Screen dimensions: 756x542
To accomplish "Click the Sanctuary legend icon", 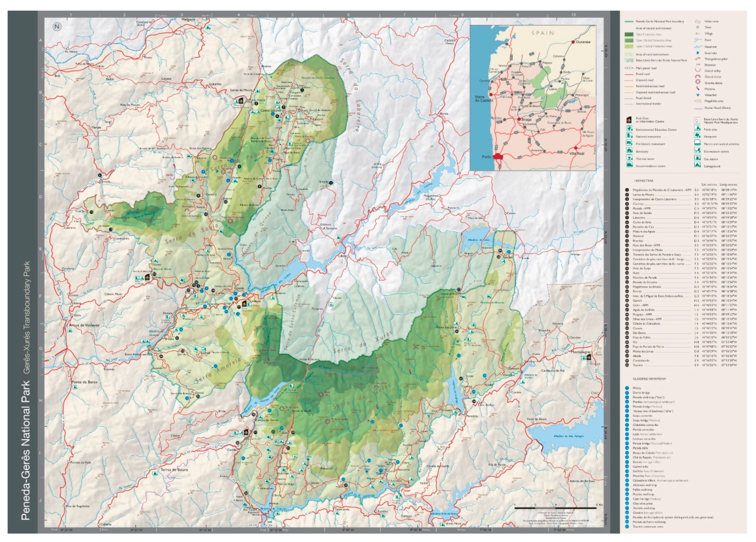I will click(629, 151).
